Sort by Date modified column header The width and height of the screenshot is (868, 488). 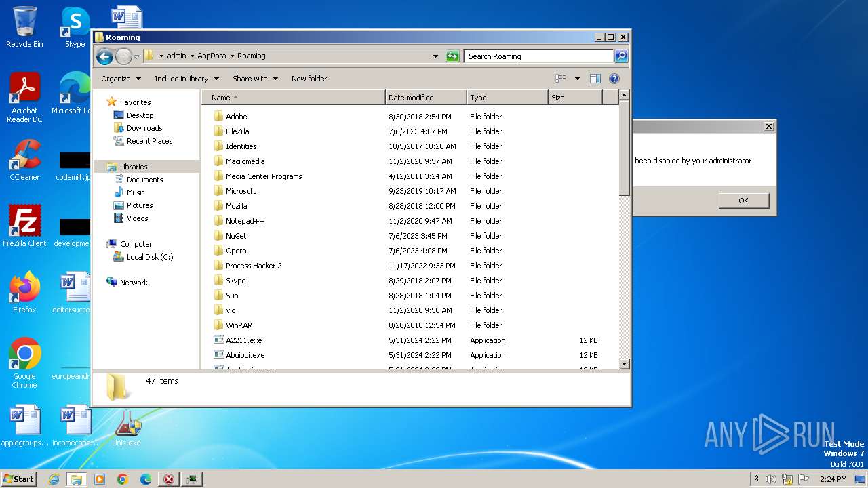(x=426, y=98)
